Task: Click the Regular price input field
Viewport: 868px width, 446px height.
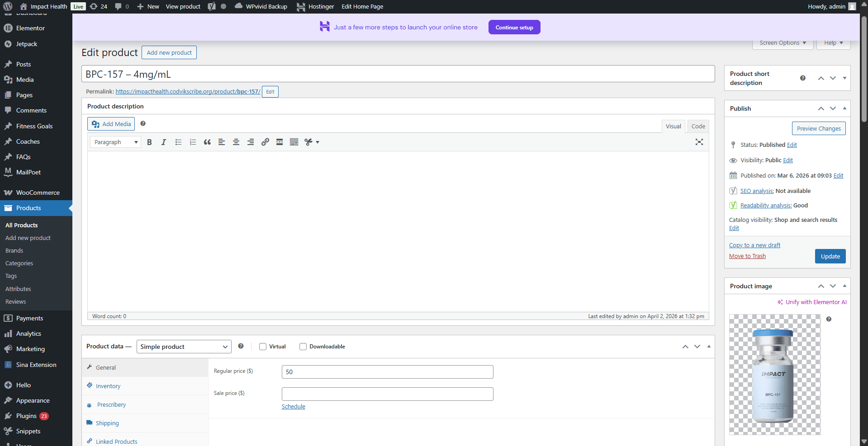Action: click(x=388, y=372)
